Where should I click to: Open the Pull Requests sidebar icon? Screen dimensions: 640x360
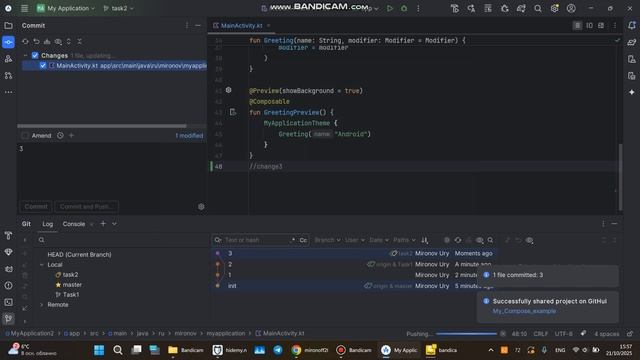8,76
